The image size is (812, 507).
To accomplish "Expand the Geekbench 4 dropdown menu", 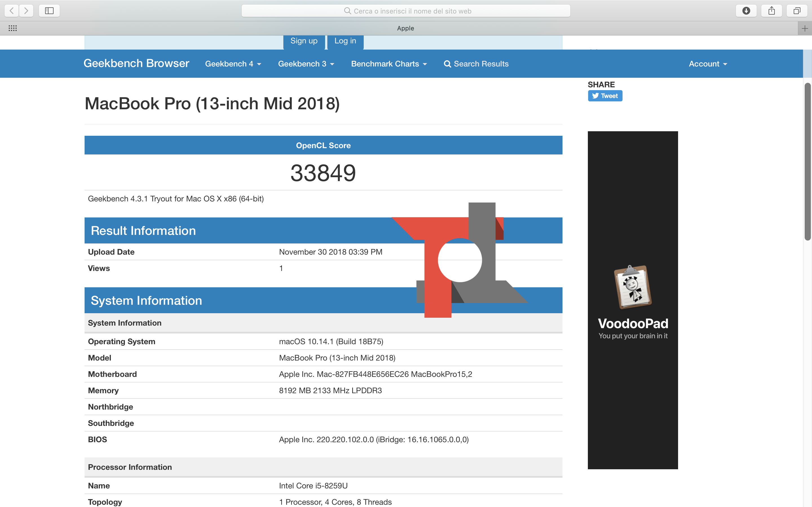I will coord(233,64).
